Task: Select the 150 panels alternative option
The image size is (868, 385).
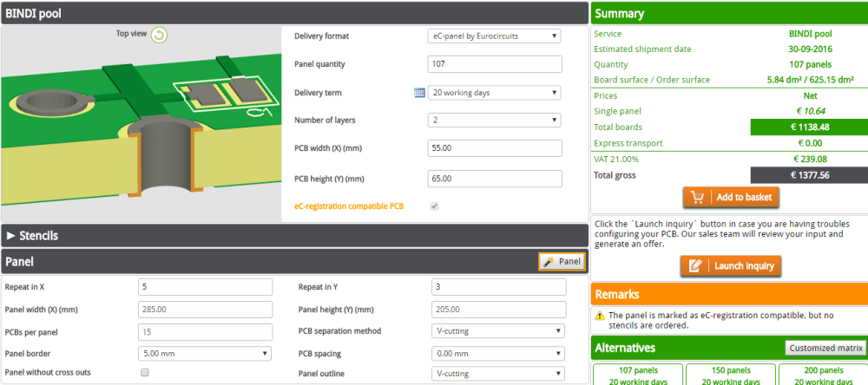Action: coord(729,375)
